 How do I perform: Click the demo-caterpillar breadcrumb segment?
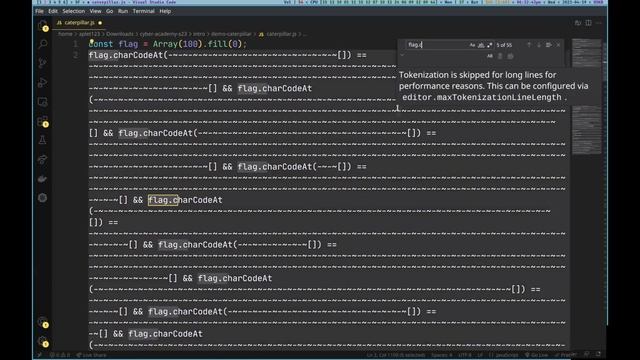coord(231,34)
